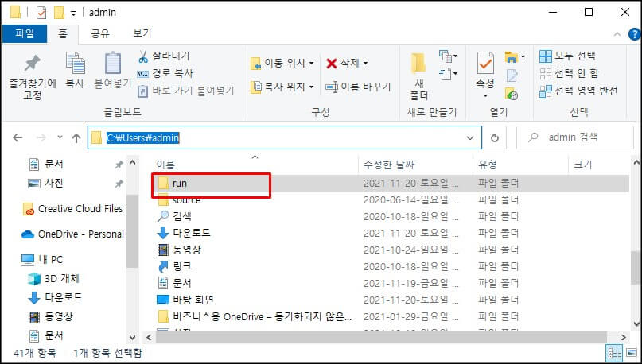Select 비즈니스용 OneDrive folder row
642x364 pixels.
(391, 316)
